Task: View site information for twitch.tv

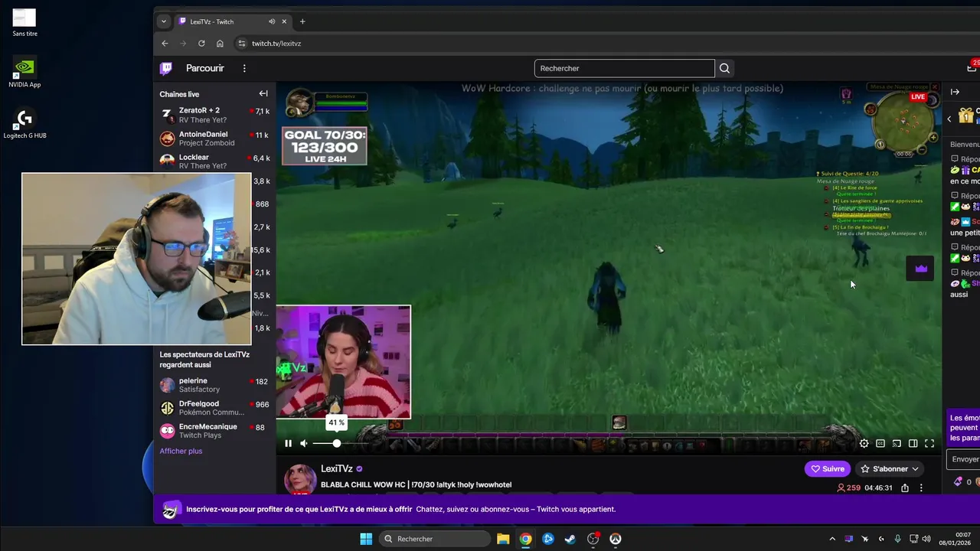Action: [241, 44]
